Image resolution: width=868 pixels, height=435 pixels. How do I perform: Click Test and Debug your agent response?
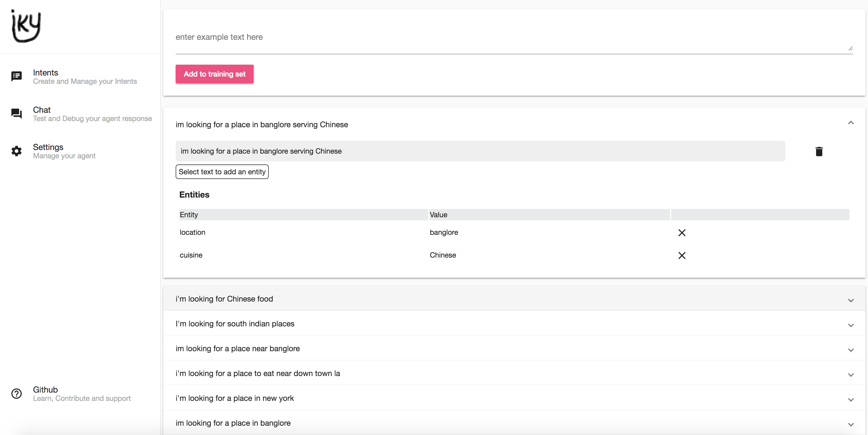tap(92, 119)
